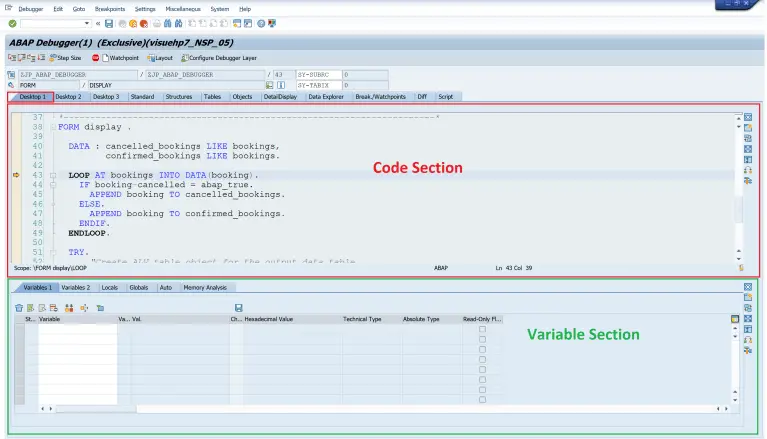Switch to the Variables 2 tab
This screenshot has width=767, height=439.
coord(76,288)
